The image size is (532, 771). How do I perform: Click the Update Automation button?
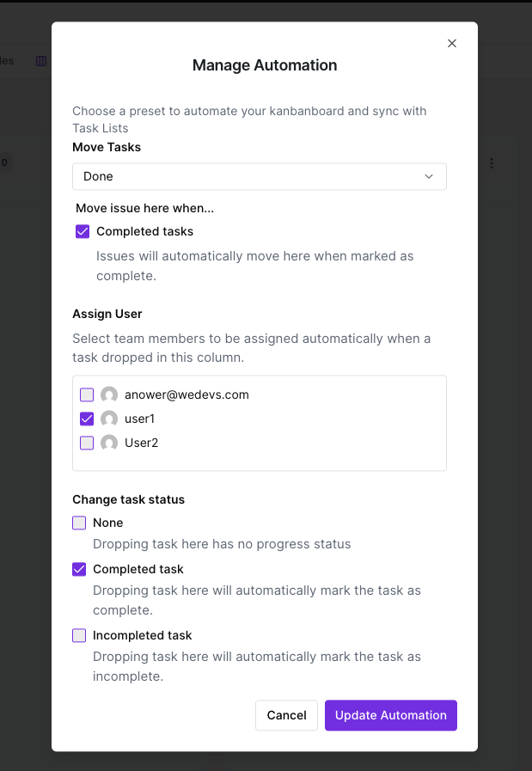click(x=390, y=715)
